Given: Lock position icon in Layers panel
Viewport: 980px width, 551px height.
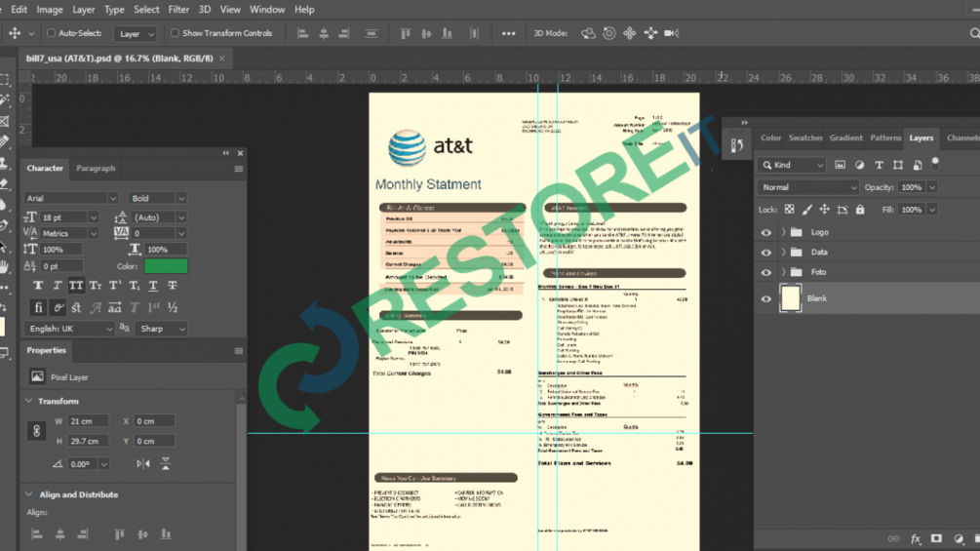Looking at the screenshot, I should (825, 210).
